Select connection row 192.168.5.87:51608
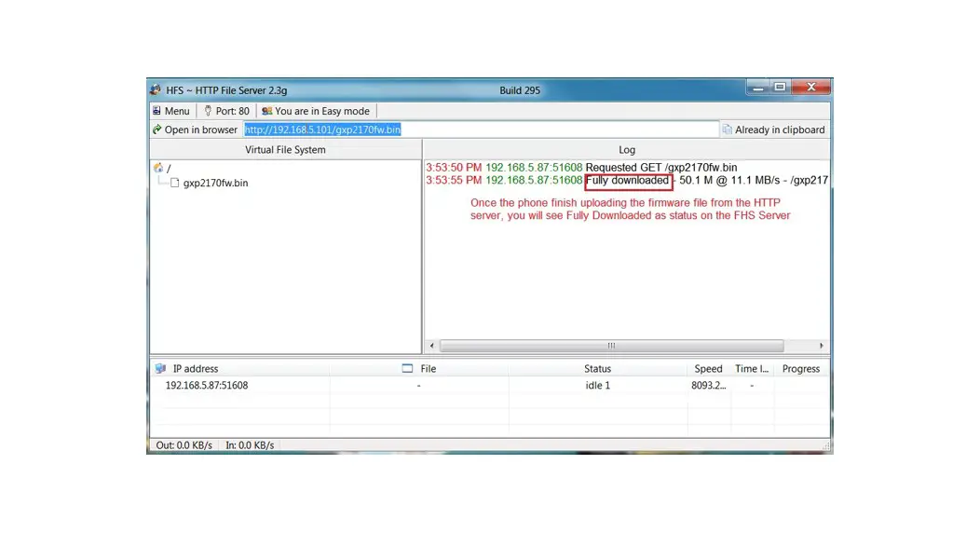The height and width of the screenshot is (533, 980). [490, 386]
